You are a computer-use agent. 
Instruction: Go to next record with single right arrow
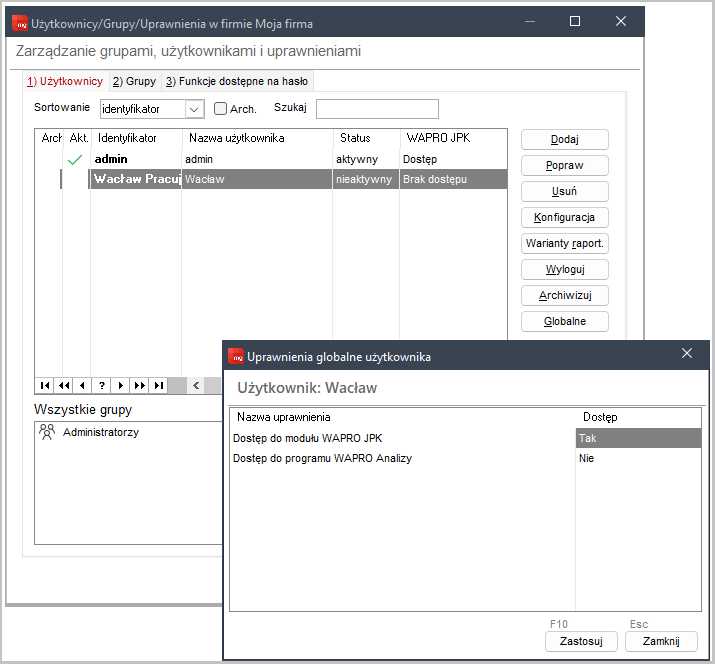click(x=120, y=385)
